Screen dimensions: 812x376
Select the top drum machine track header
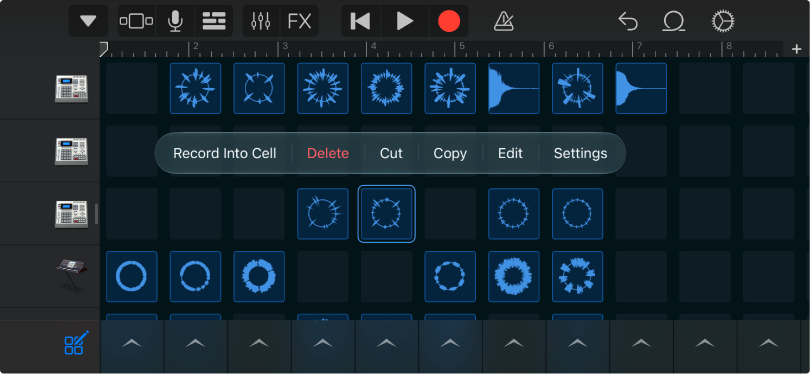[71, 89]
